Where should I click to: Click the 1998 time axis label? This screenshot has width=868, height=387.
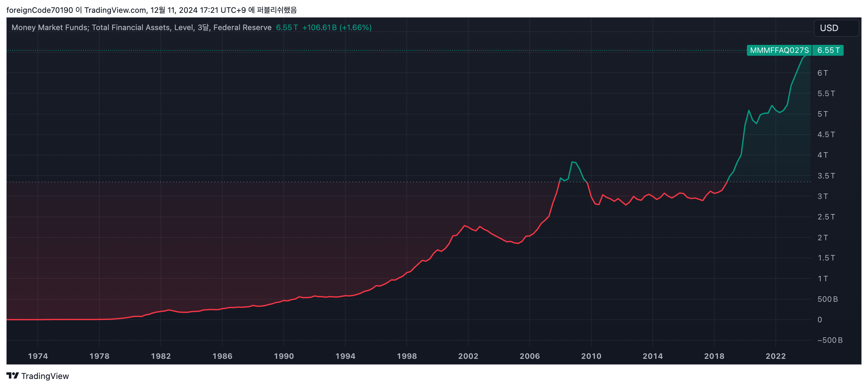pyautogui.click(x=407, y=356)
